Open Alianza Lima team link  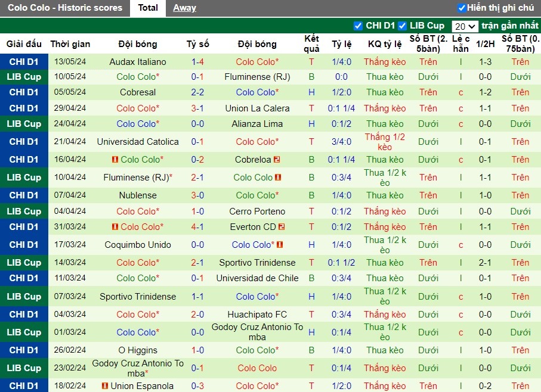point(258,124)
